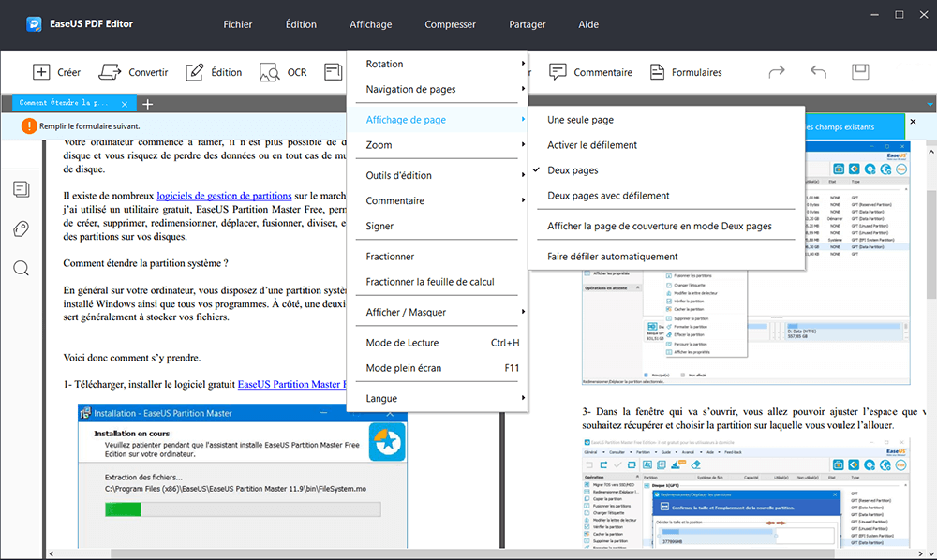Add a new document tab
Viewport: 937px width, 560px height.
(148, 104)
